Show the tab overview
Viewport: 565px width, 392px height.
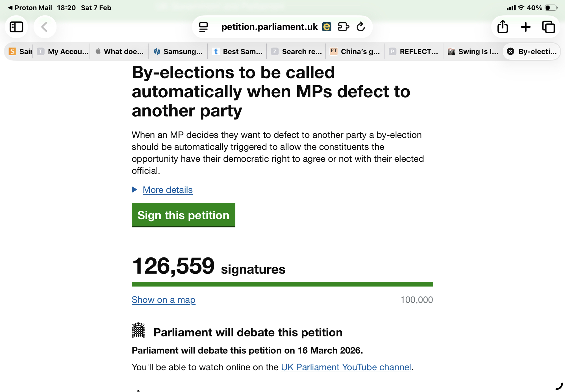coord(548,27)
